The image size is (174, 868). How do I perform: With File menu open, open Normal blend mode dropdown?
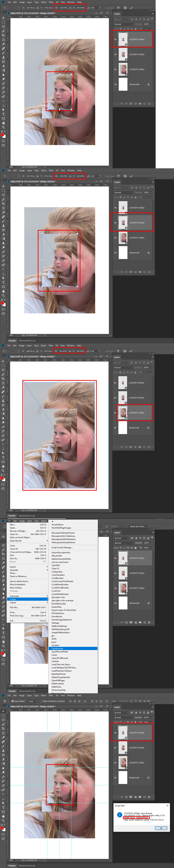click(x=123, y=543)
